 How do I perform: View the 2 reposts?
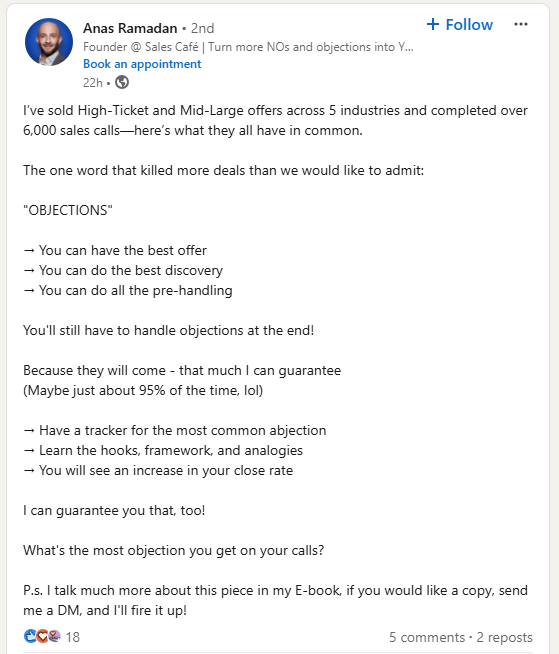click(x=504, y=637)
